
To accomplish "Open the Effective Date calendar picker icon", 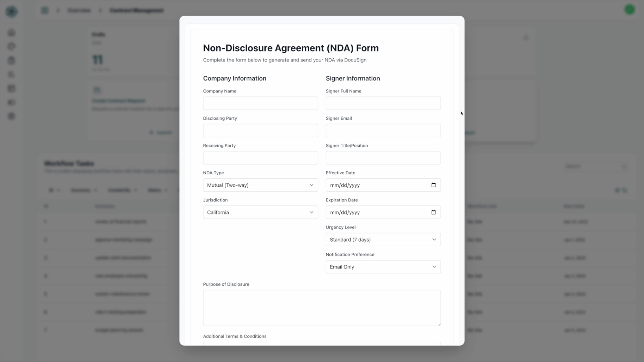I will click(x=433, y=185).
